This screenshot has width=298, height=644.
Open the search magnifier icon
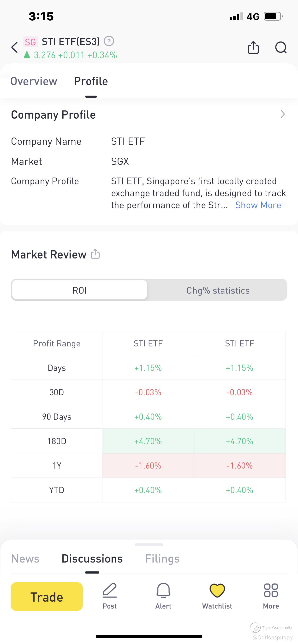click(x=281, y=47)
